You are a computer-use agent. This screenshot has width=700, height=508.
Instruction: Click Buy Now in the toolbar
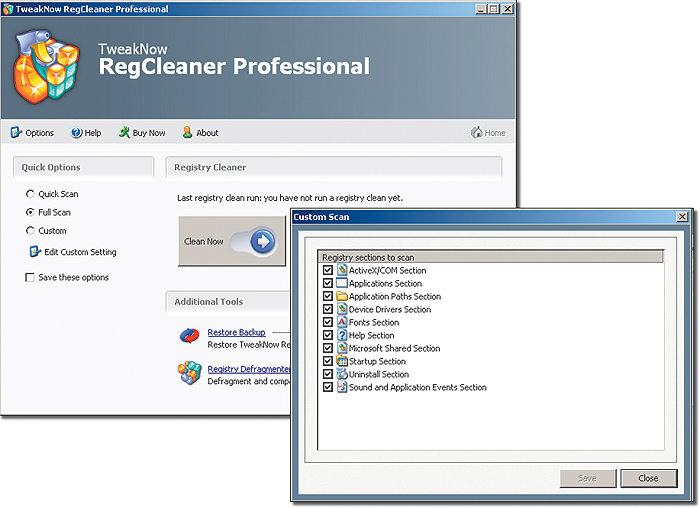(142, 133)
